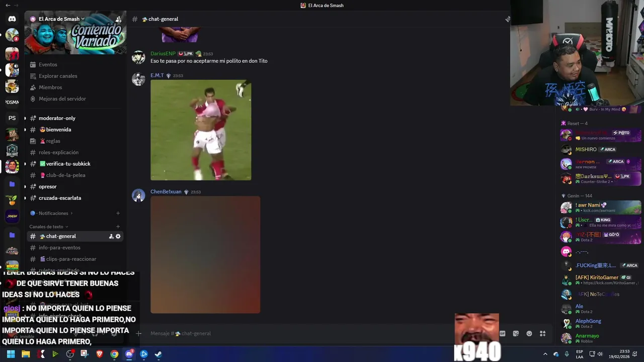Click DariusENP's avatar in chat
Viewport: 644px width, 362px height.
point(138,57)
